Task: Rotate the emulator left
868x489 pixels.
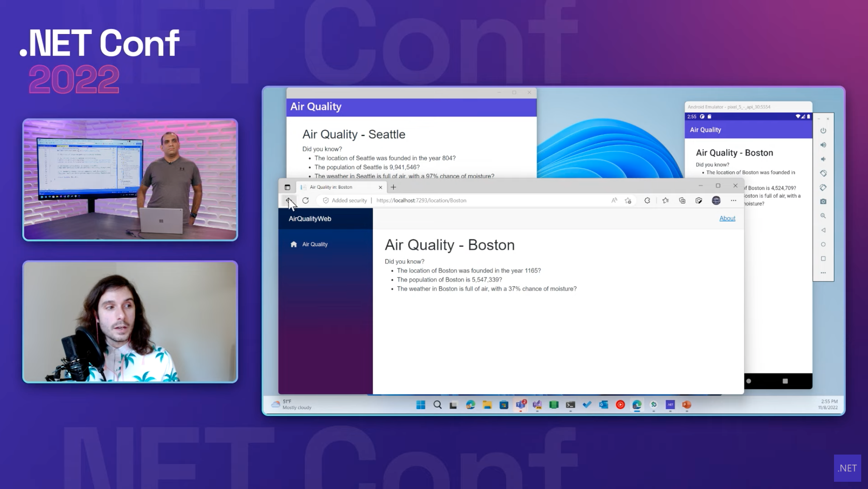Action: click(823, 173)
